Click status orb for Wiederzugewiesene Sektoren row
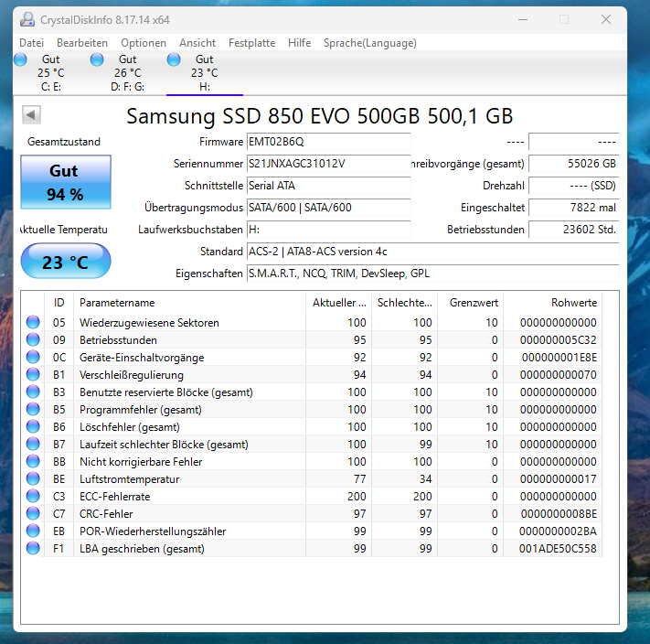The width and height of the screenshot is (650, 644). [33, 322]
